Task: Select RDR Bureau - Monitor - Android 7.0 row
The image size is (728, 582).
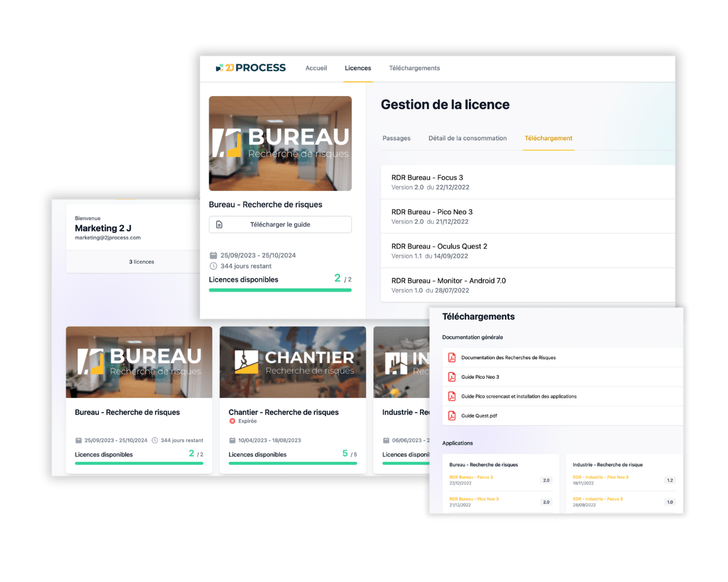Action: tap(528, 285)
